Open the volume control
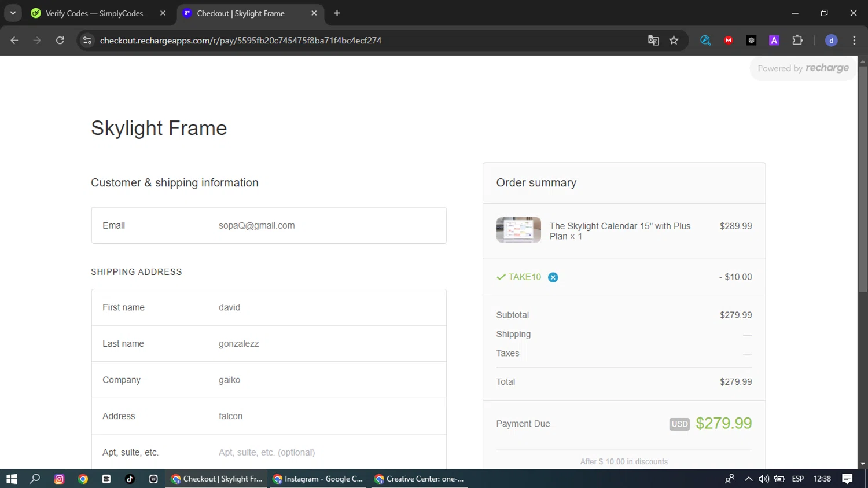 click(764, 479)
